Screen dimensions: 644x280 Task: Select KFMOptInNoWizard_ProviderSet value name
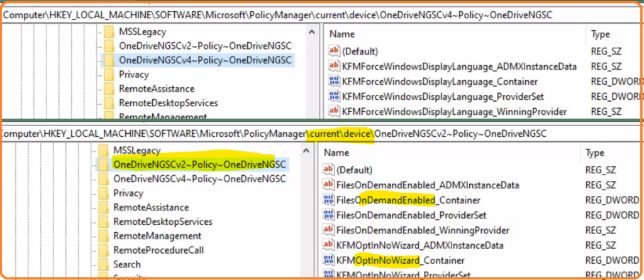pos(403,274)
